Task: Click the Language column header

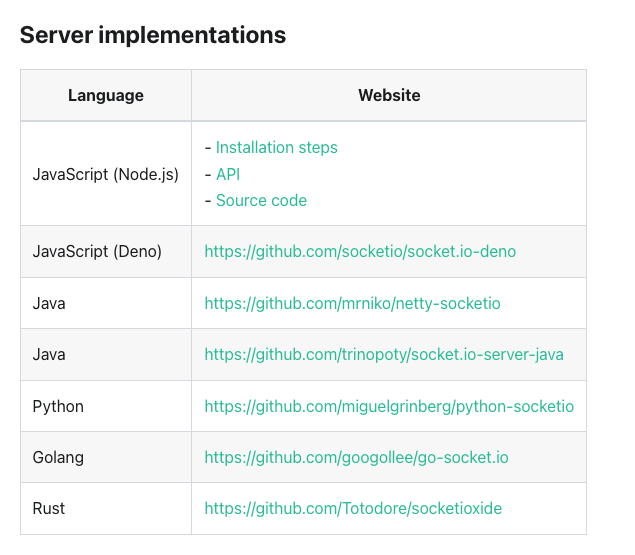Action: click(x=106, y=96)
